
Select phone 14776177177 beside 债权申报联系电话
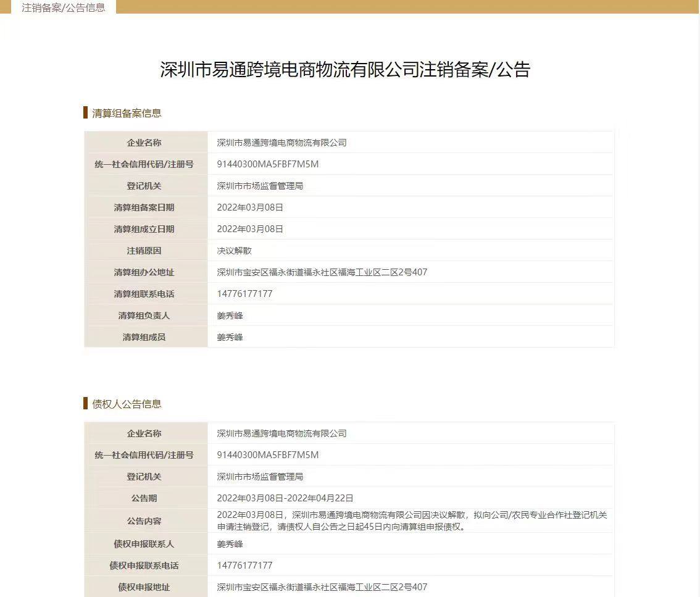244,566
